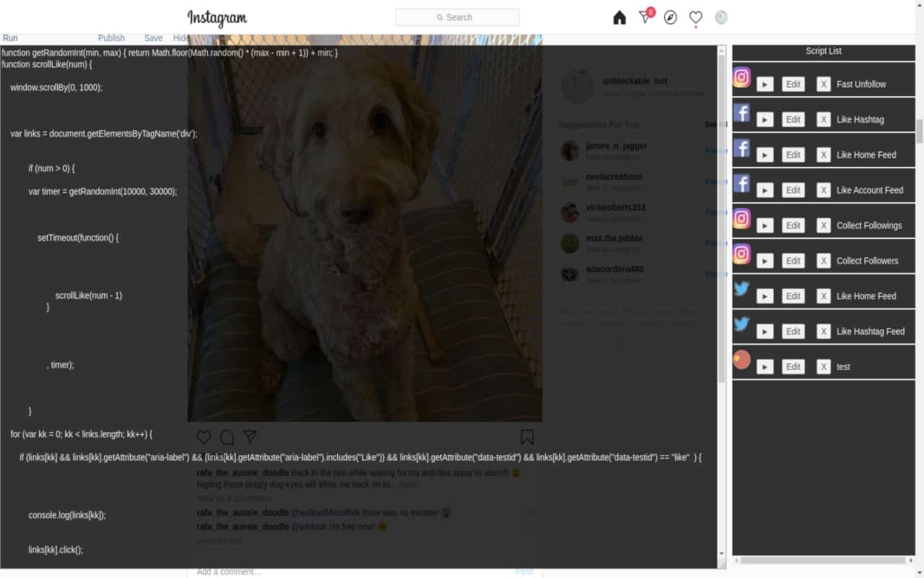This screenshot has height=578, width=924.
Task: Open the Instagram home icon
Action: (x=619, y=17)
